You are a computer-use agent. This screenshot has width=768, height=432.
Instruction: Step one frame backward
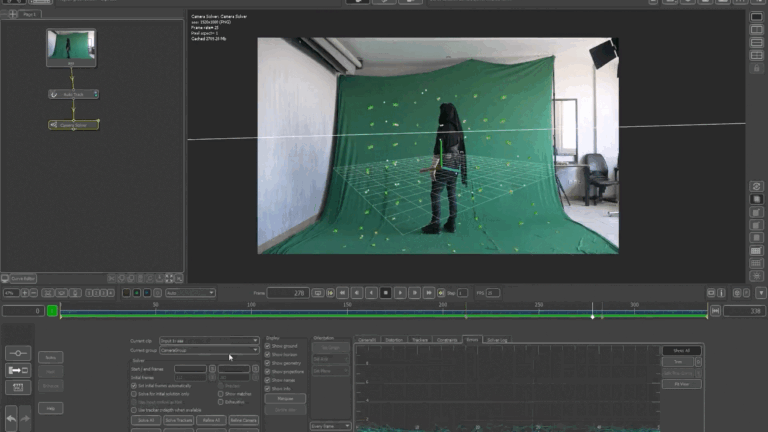357,293
